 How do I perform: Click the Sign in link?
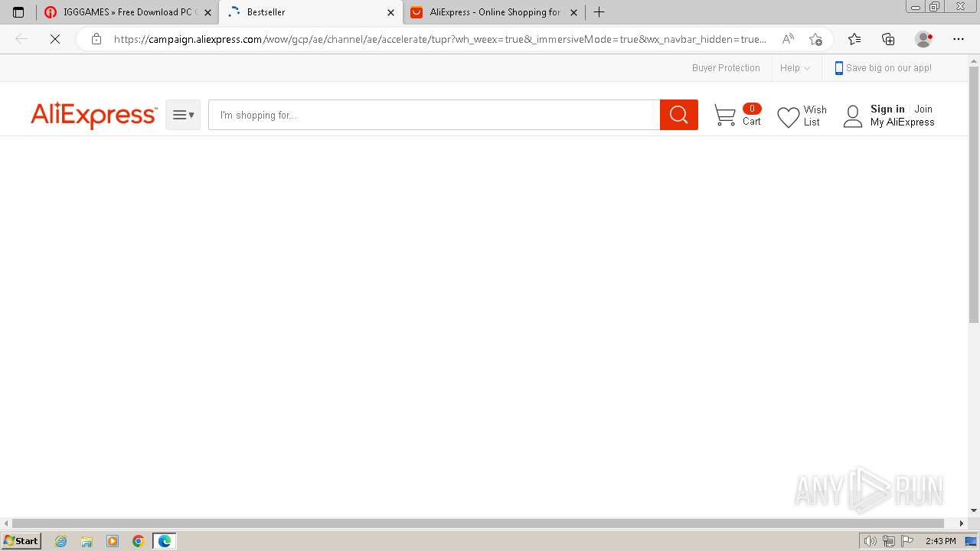(887, 109)
